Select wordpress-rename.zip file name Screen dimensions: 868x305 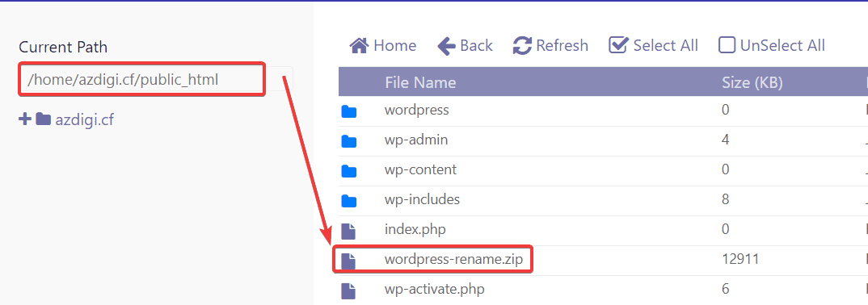pos(453,259)
